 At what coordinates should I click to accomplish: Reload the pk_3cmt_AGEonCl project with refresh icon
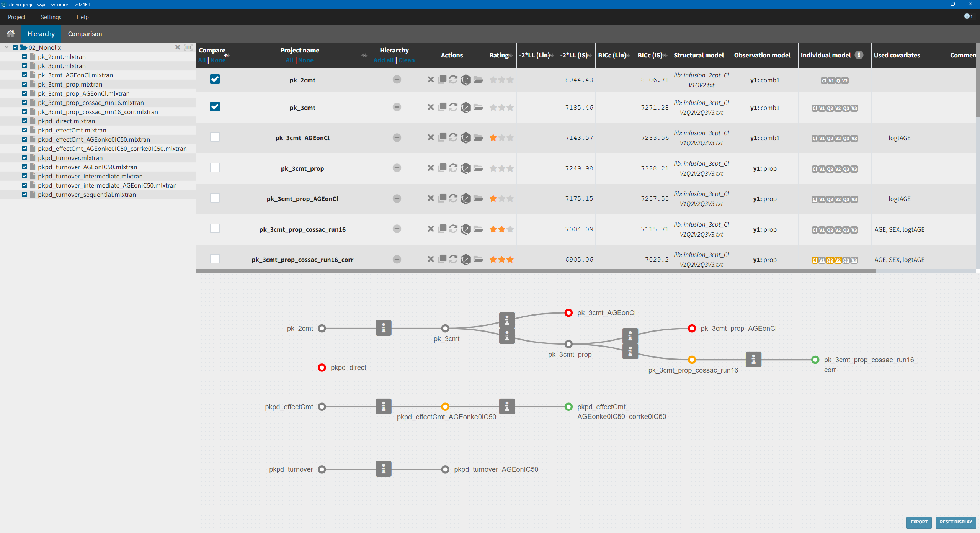453,137
